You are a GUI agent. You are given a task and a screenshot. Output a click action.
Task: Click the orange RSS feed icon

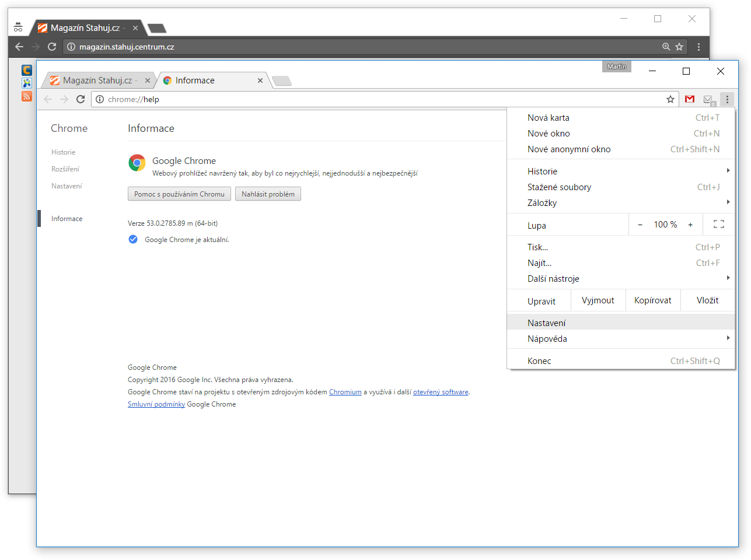pos(26,96)
